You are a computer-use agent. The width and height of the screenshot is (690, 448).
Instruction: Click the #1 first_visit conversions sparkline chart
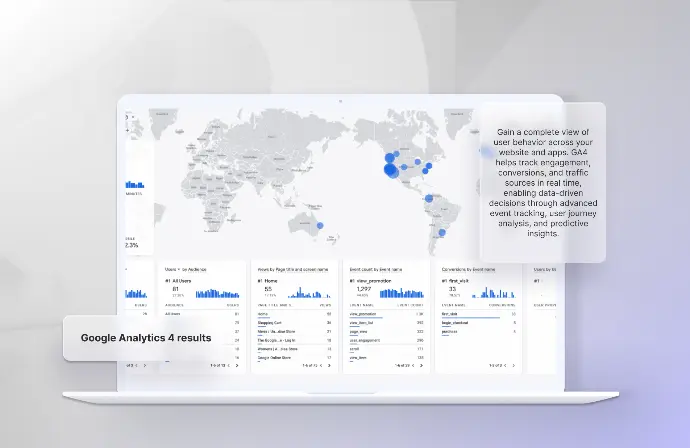tap(493, 293)
